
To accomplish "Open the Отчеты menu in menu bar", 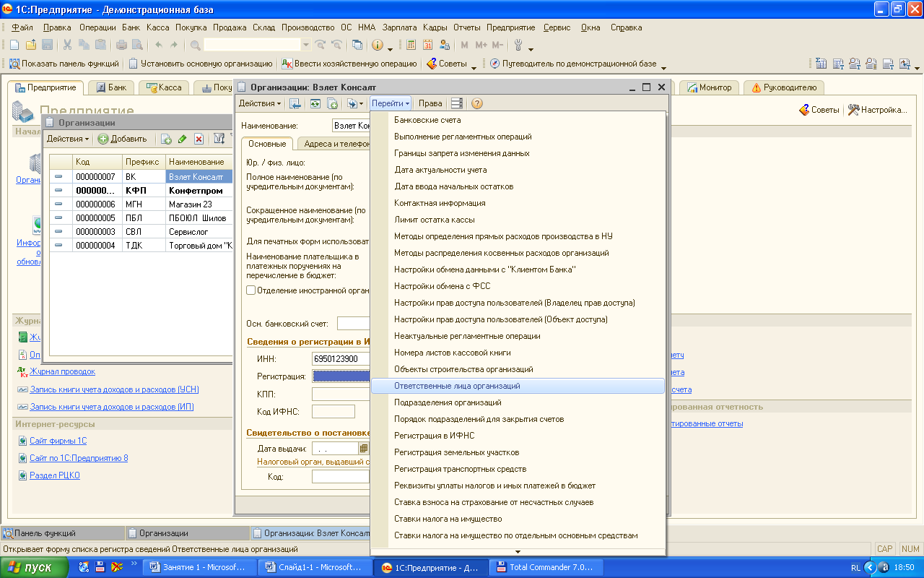I will (466, 27).
